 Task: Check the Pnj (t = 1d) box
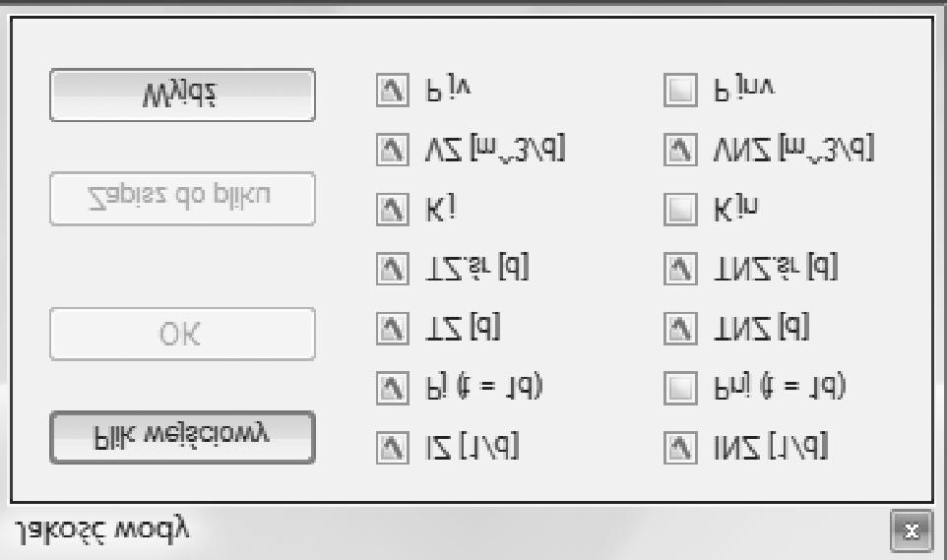[678, 388]
